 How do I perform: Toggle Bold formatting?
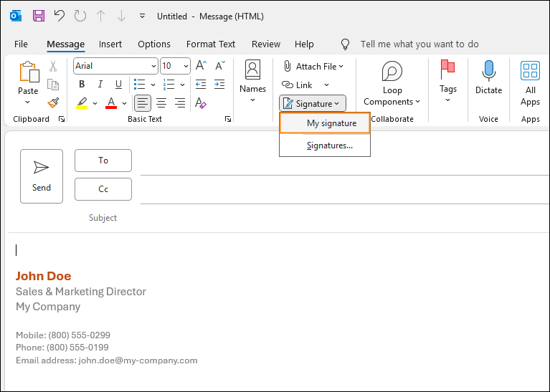[x=82, y=84]
